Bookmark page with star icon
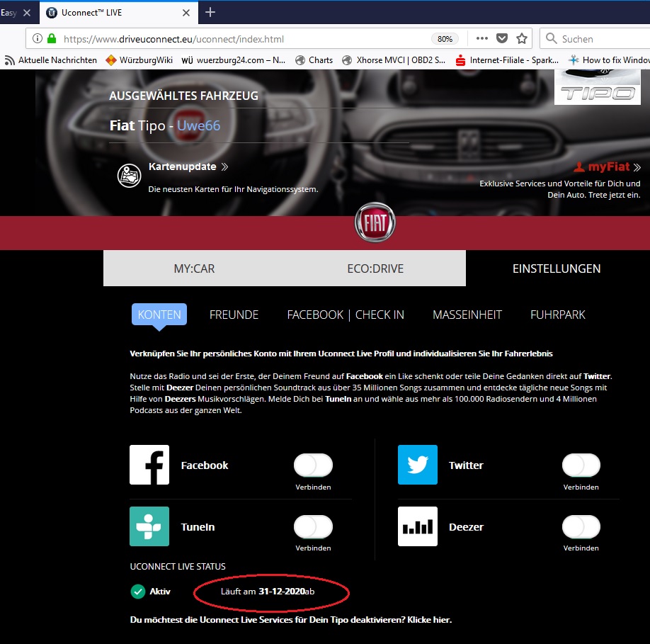650x644 pixels. [522, 38]
